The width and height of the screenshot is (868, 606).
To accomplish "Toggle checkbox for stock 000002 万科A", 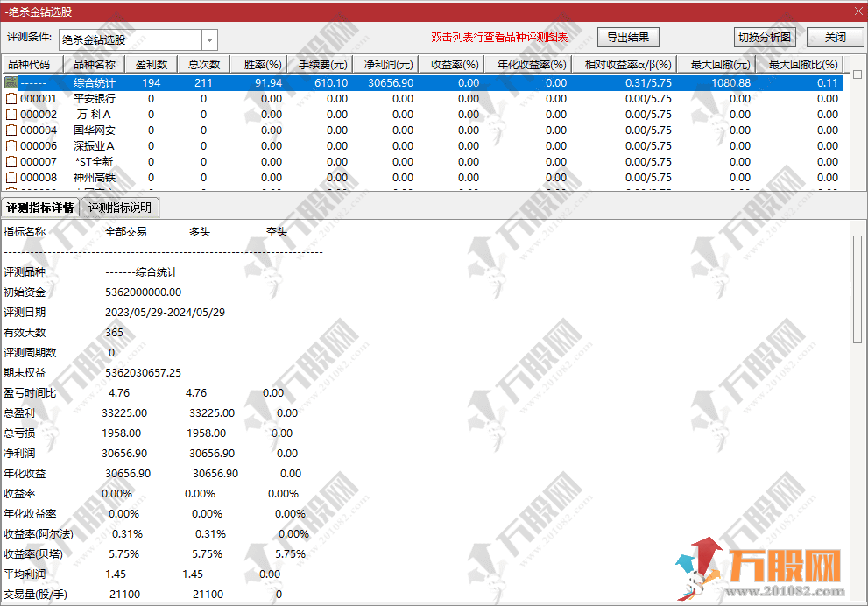I will [x=11, y=115].
